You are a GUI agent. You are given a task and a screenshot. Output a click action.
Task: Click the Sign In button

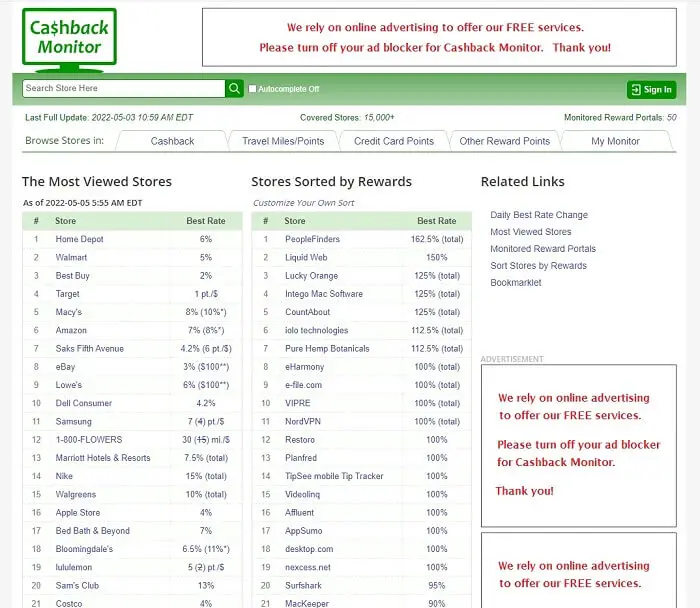pyautogui.click(x=651, y=90)
